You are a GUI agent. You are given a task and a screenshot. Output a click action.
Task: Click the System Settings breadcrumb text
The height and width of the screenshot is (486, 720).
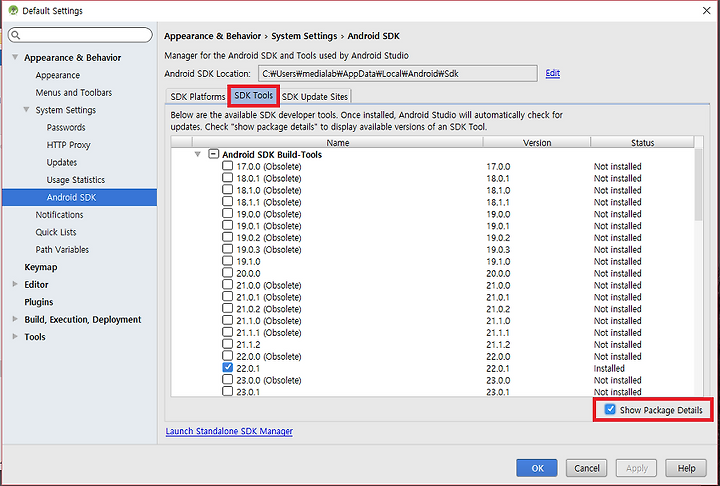point(304,36)
